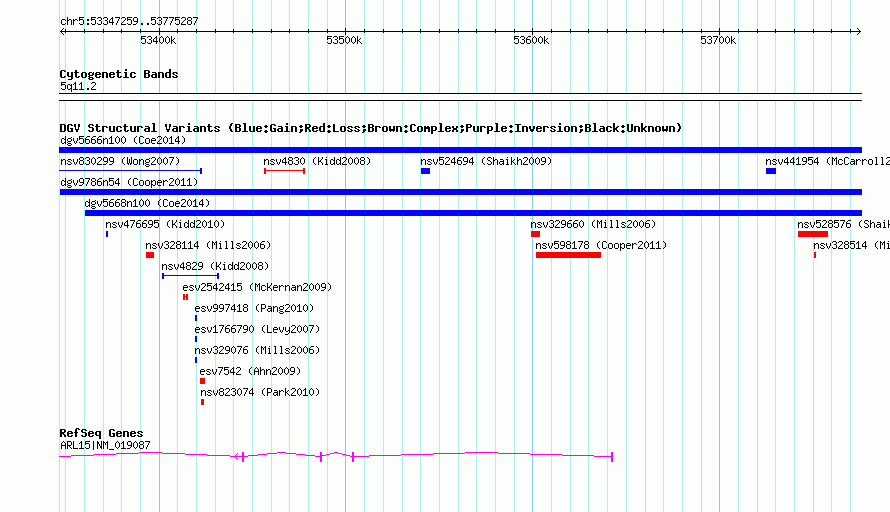Open the dgv5668n100 (Coe2014) label
Image resolution: width=890 pixels, height=512 pixels.
(147, 203)
